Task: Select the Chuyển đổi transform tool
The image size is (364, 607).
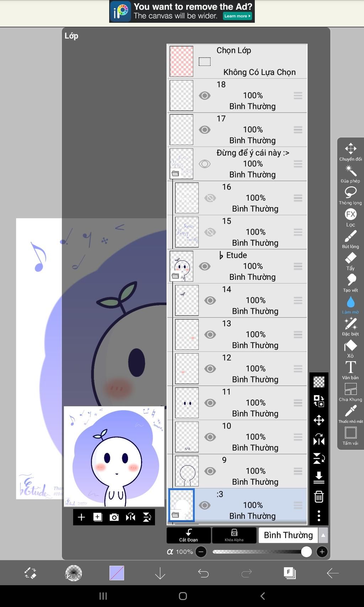Action: click(x=350, y=152)
